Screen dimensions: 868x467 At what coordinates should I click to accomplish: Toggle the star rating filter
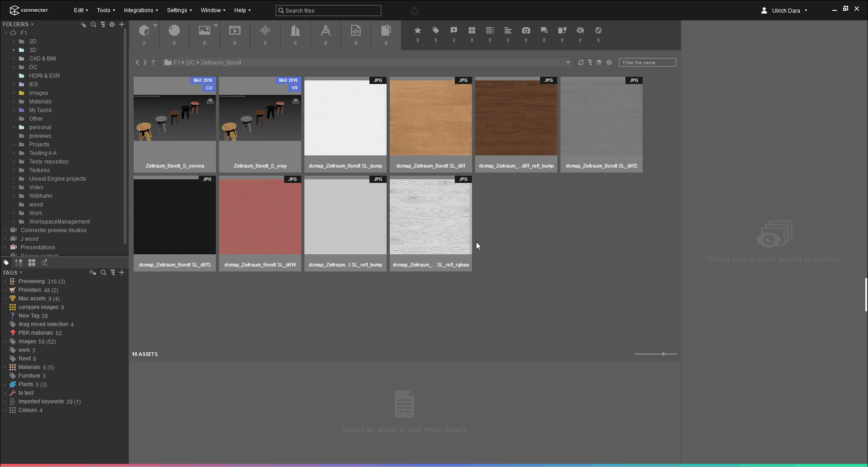point(418,30)
